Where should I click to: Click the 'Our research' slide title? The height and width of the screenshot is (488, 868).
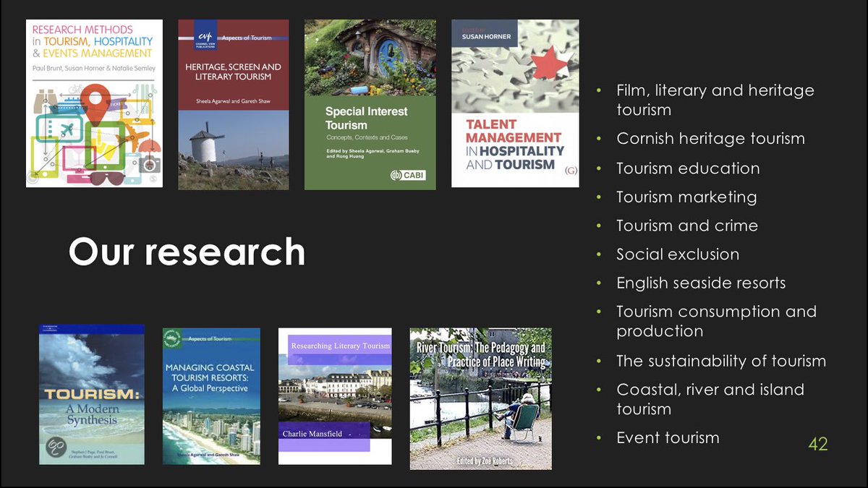point(187,252)
